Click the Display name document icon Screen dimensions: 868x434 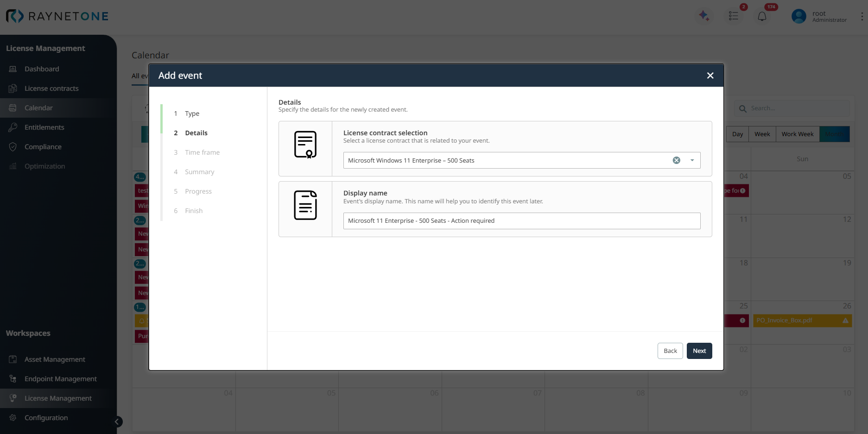coord(305,205)
